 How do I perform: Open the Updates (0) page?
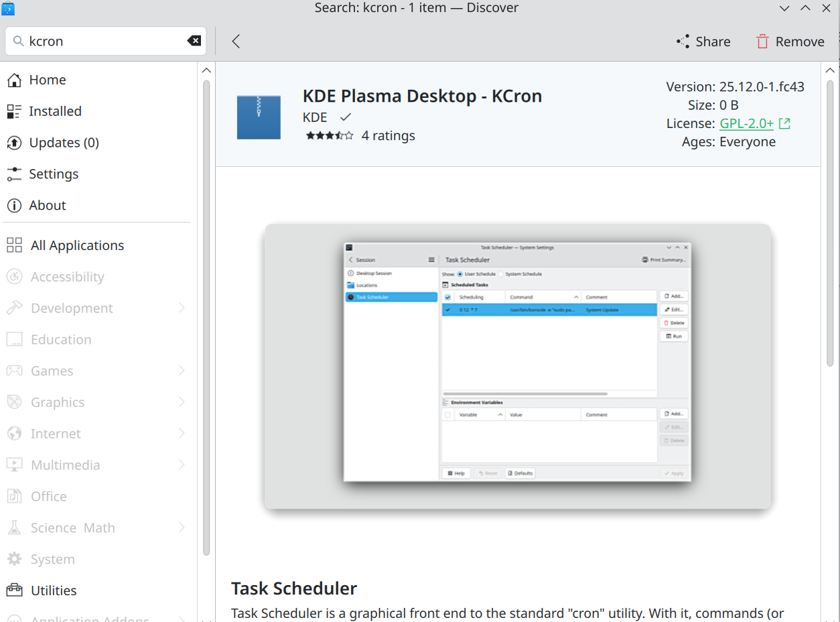[x=64, y=143]
